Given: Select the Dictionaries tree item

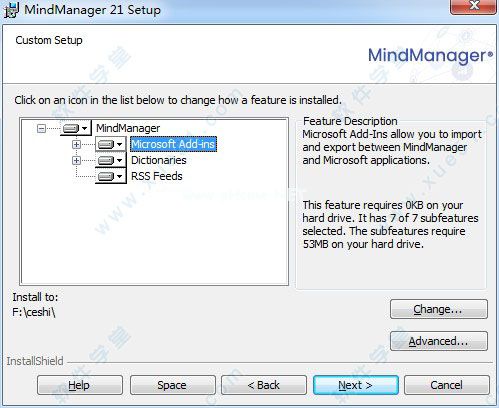Looking at the screenshot, I should click(159, 160).
